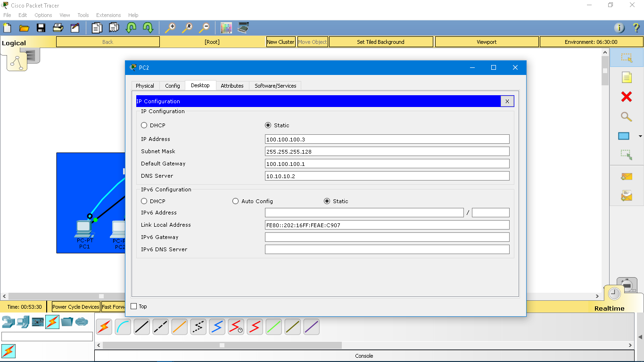Select the End Devices category icon
This screenshot has height=362, width=644.
click(23, 322)
